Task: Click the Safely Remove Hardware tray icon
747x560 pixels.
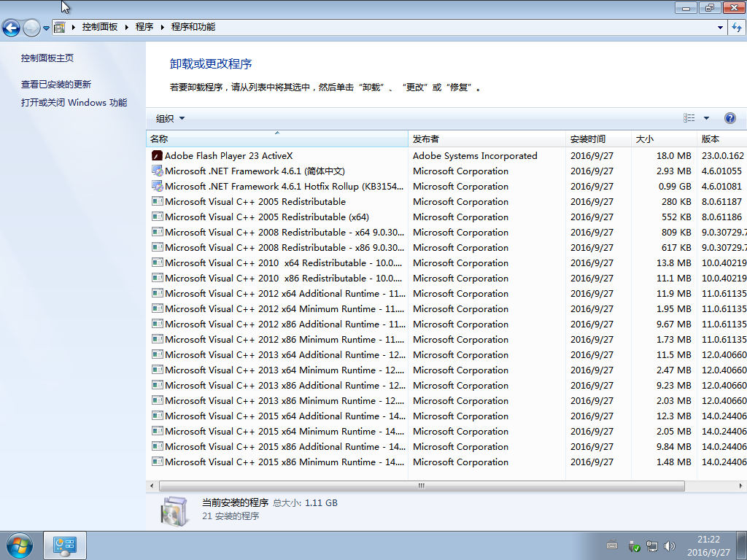Action: [634, 546]
